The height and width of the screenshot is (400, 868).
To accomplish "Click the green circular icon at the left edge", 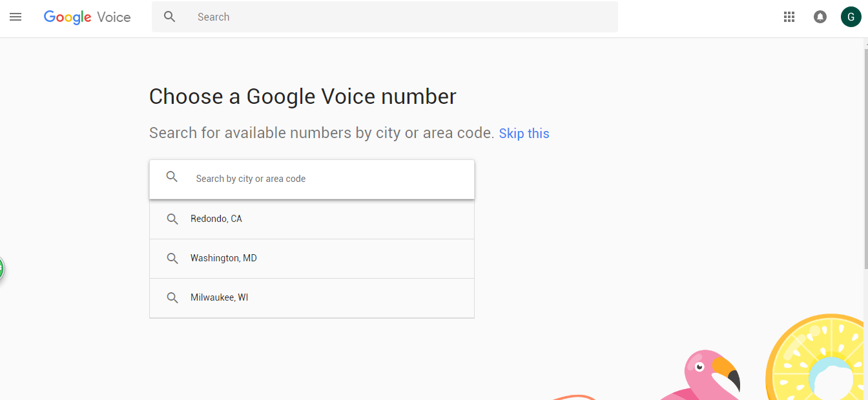I will [1, 268].
